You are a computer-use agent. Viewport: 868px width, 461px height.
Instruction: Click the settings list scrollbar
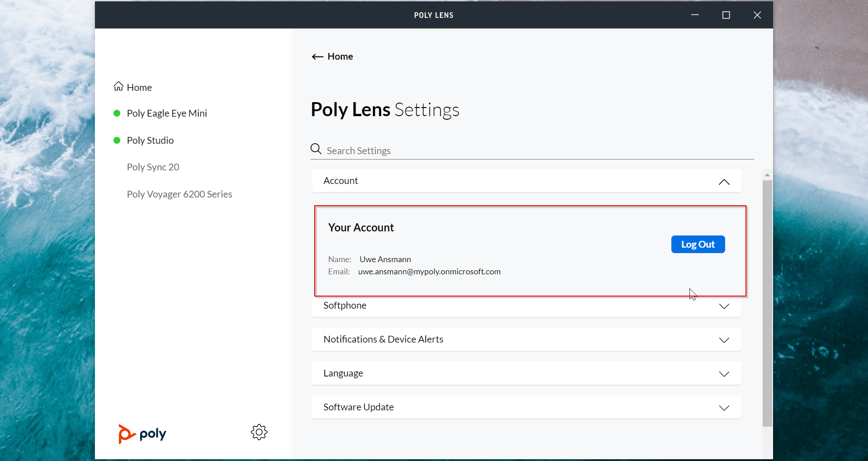coord(767,303)
